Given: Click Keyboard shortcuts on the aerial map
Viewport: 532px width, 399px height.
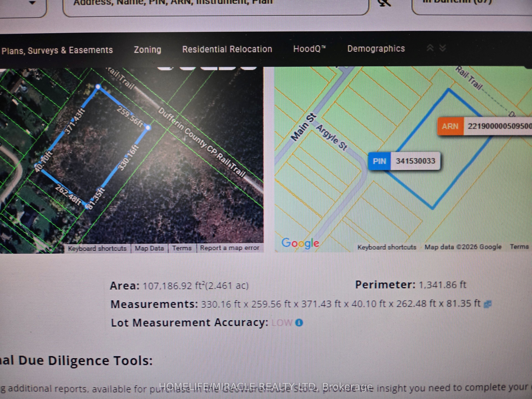Looking at the screenshot, I should pyautogui.click(x=97, y=248).
